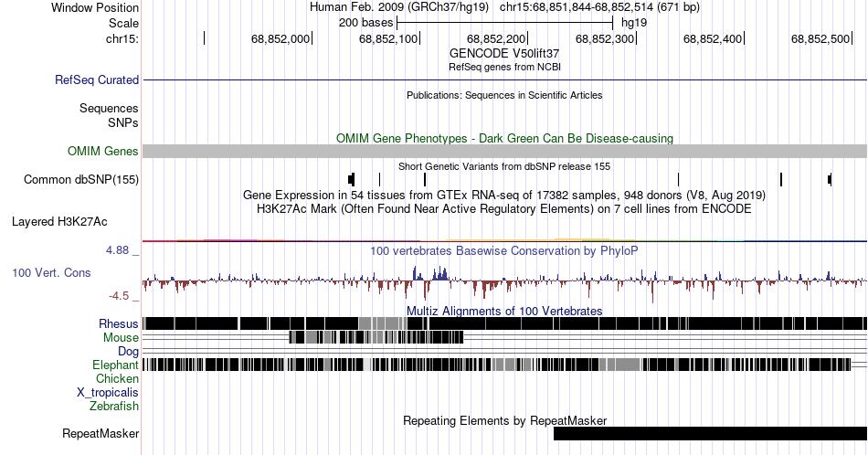Open the 100 Vert. Cons track label
This screenshot has width=868, height=455.
[x=51, y=272]
